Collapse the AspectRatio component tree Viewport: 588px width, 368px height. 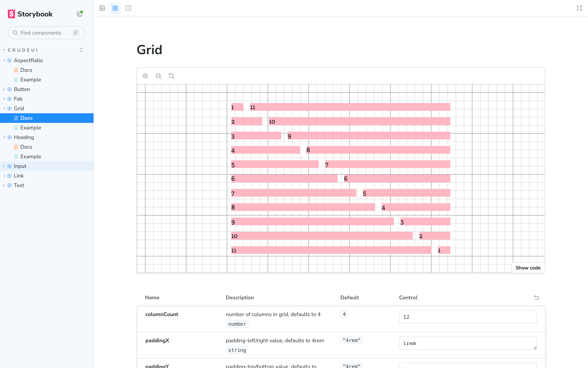click(28, 60)
